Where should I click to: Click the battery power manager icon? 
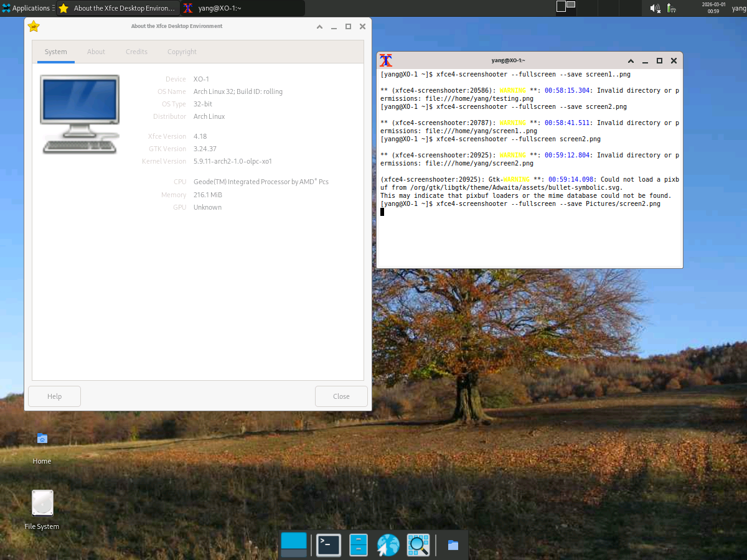coord(672,8)
